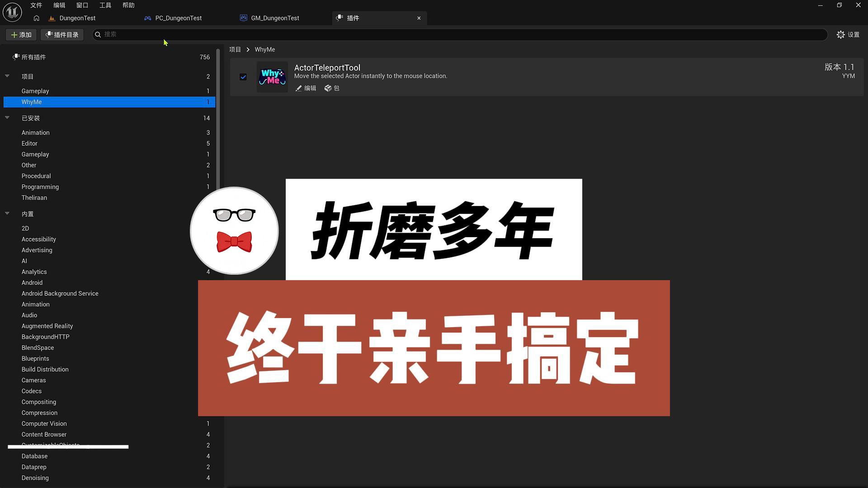This screenshot has height=488, width=868.
Task: Disable the ActorTeleportTool plugin checkbox
Action: pyautogui.click(x=243, y=77)
